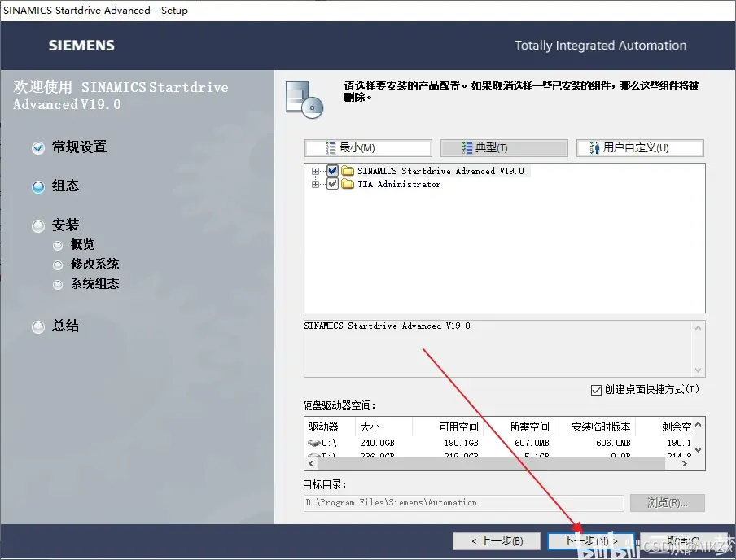
Task: Select the Minimal (最小) installation option
Action: click(368, 148)
